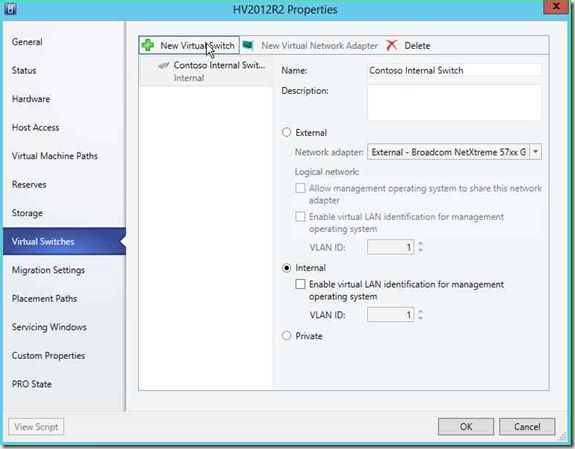Select the Private radio button
The height and width of the screenshot is (449, 575).
[286, 336]
